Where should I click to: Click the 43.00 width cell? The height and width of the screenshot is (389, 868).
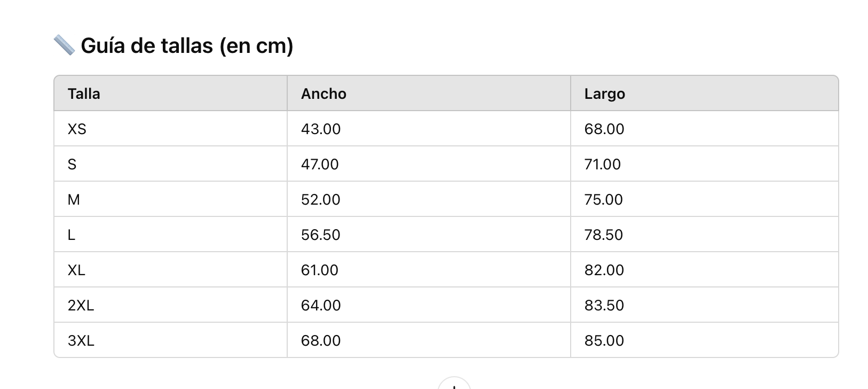[x=320, y=129]
